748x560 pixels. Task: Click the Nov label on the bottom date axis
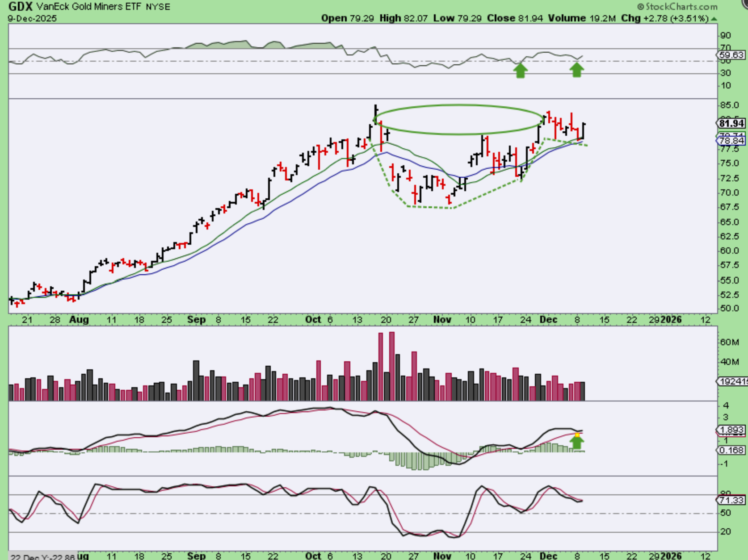(x=442, y=556)
